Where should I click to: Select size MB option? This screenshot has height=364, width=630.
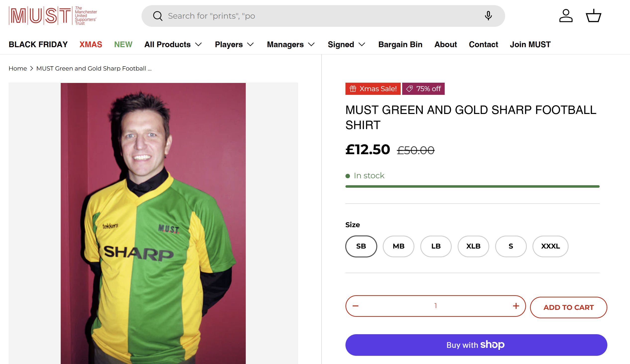pos(398,246)
